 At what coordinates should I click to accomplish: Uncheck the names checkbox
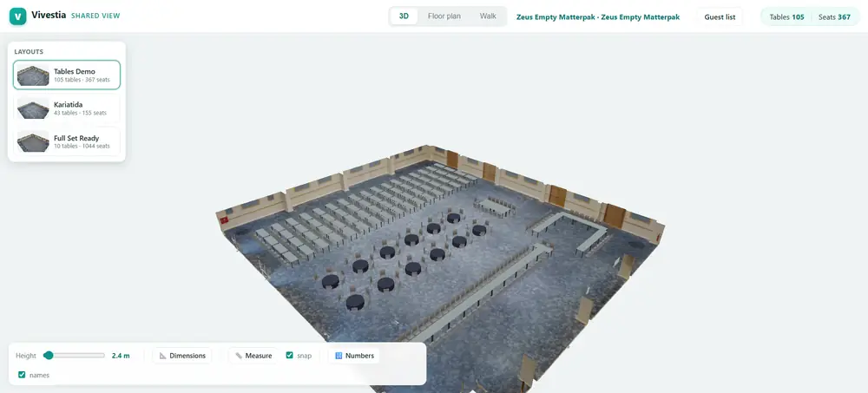22,375
